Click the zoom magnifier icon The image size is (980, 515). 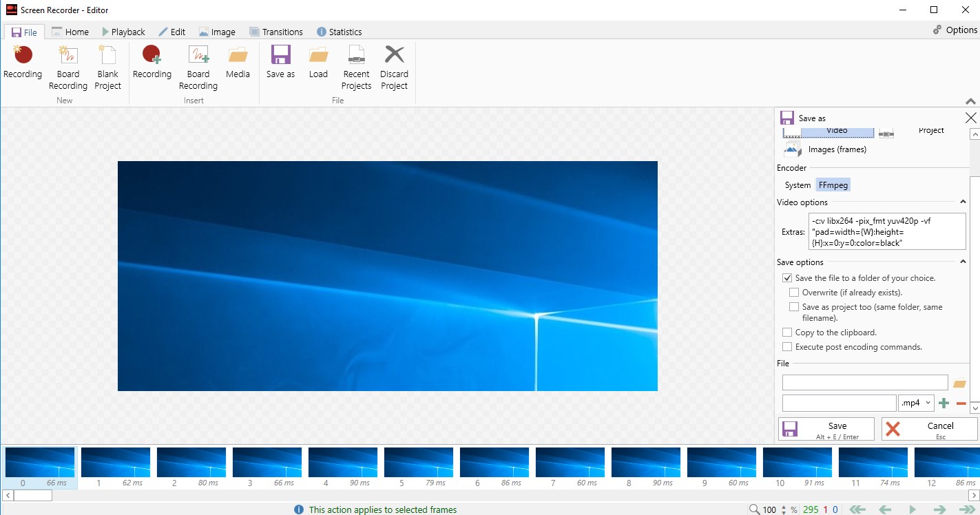755,509
